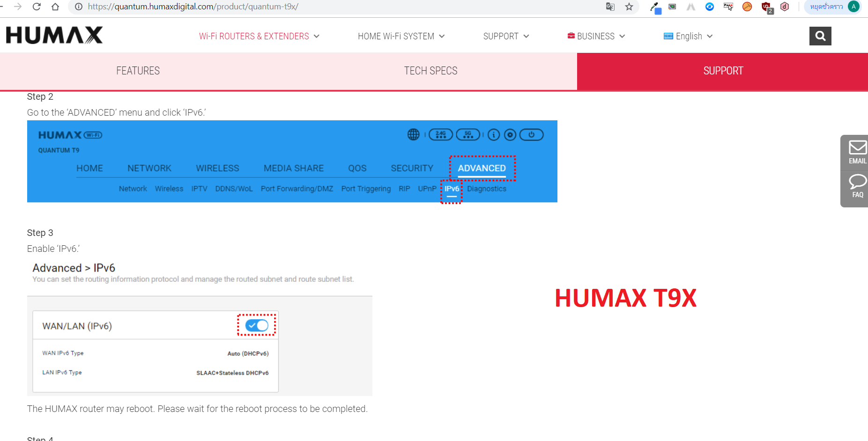Click the grey double-peak extension icon
Image resolution: width=868 pixels, height=441 pixels.
(x=691, y=7)
